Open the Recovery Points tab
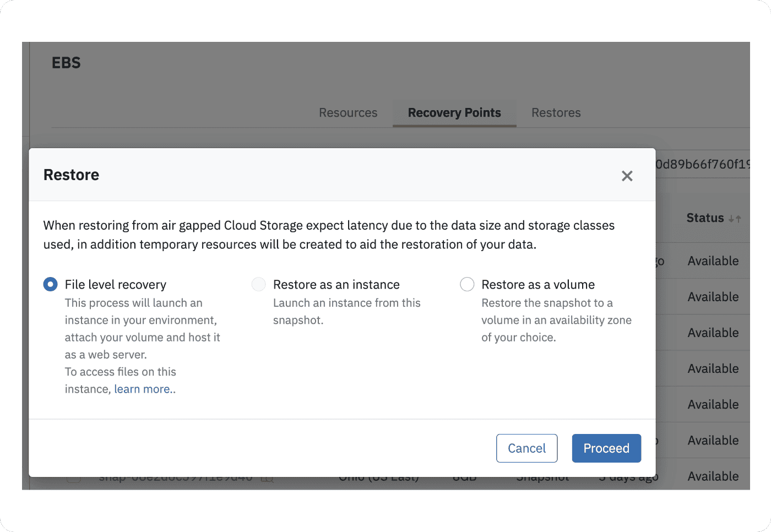The image size is (771, 532). tap(454, 113)
